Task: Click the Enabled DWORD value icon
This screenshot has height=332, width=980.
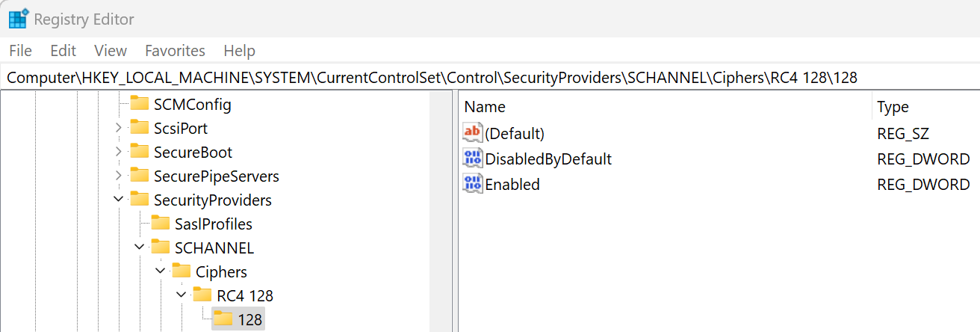Action: (x=472, y=184)
